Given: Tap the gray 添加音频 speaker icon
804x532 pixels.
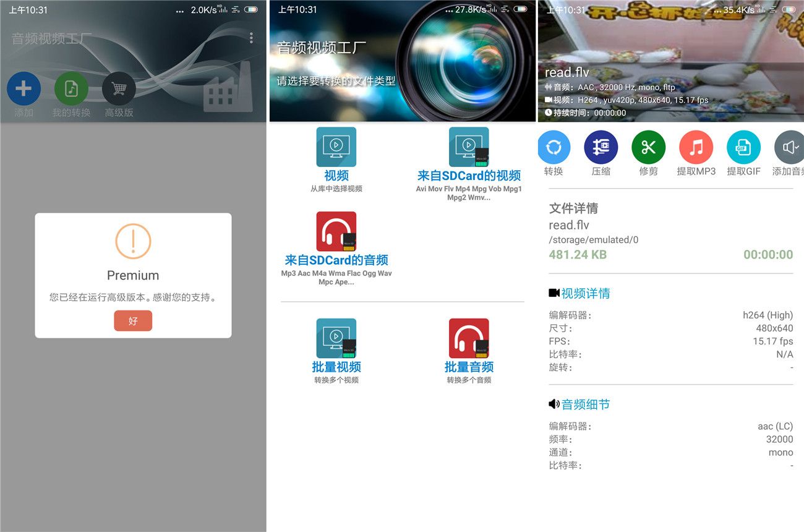Looking at the screenshot, I should point(789,147).
